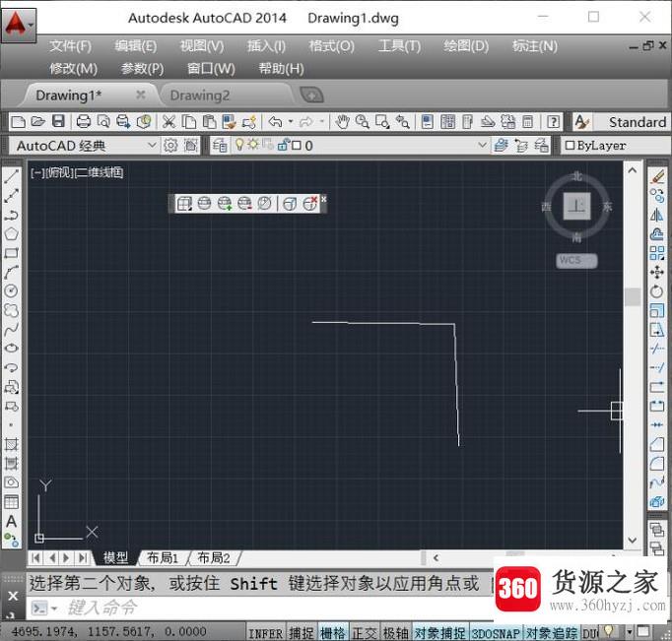Viewport: 672px width, 641px height.
Task: Open the WCS coordinate system dropdown
Action: click(576, 260)
